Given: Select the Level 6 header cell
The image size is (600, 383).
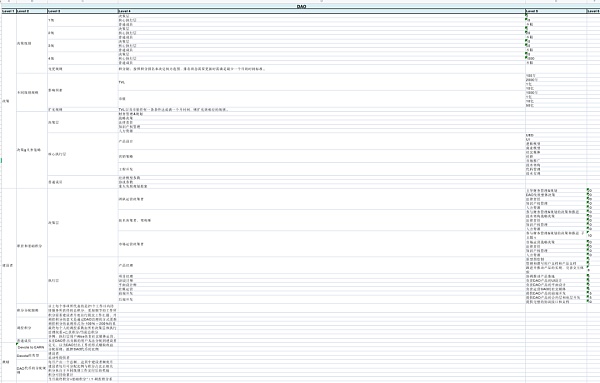Looking at the screenshot, I should pos(593,11).
